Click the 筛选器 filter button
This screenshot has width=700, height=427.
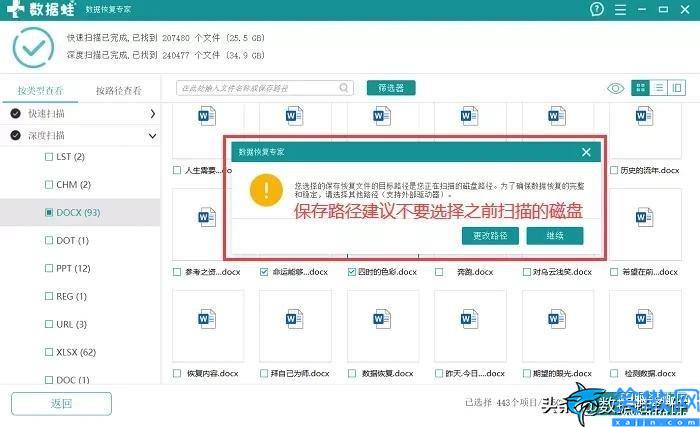coord(391,88)
